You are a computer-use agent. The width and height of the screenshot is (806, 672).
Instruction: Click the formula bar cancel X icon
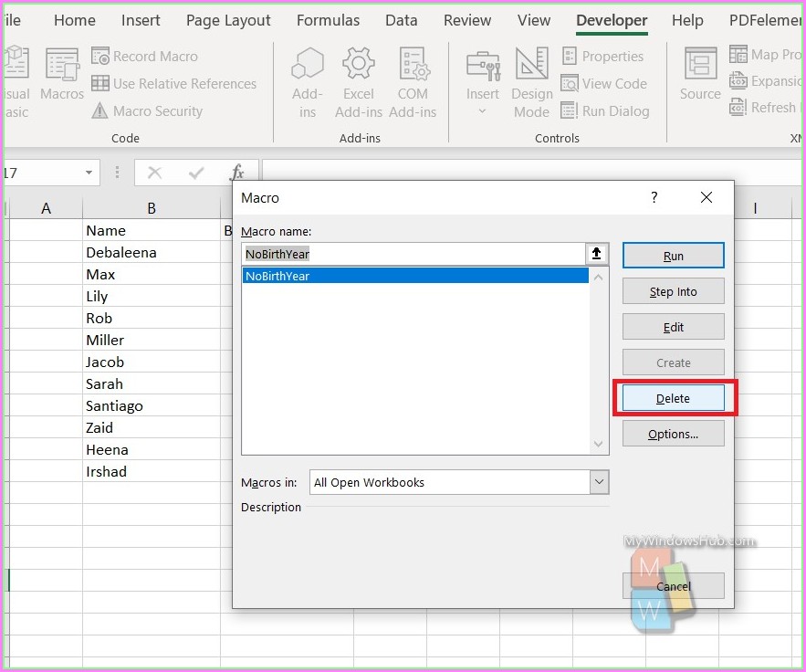[x=154, y=173]
